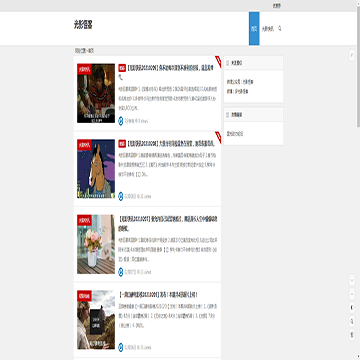Click the excerpt text of the flower vase post
Image resolution: width=360 pixels, height=360 pixels.
coord(168,249)
